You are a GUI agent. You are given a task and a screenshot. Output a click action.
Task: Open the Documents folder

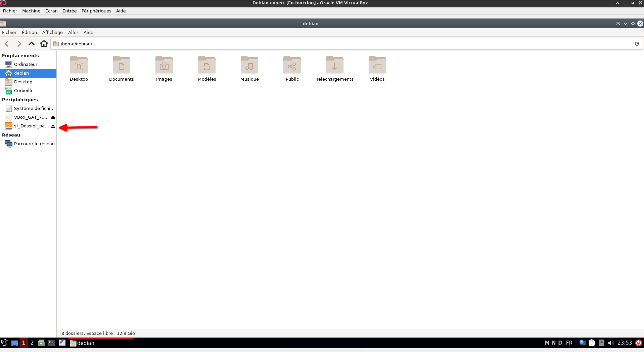point(122,69)
